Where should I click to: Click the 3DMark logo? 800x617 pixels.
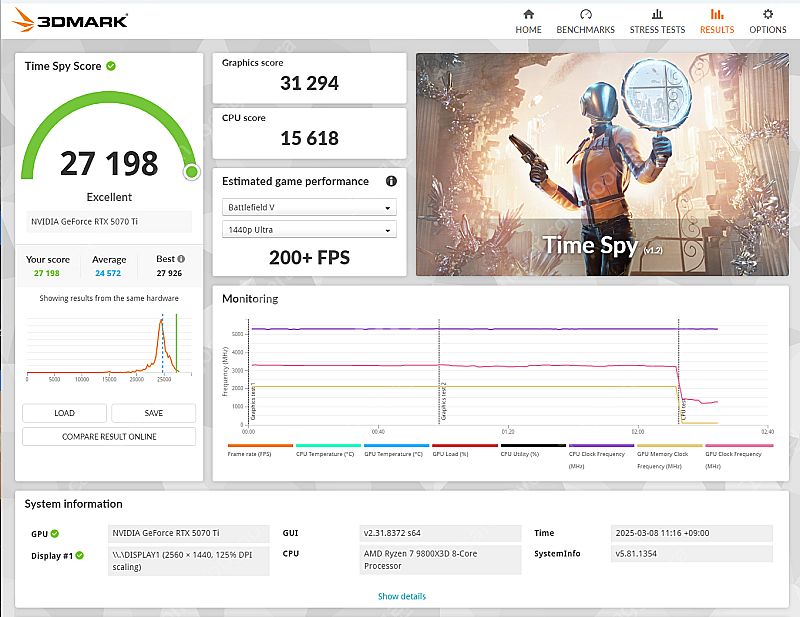pos(69,20)
